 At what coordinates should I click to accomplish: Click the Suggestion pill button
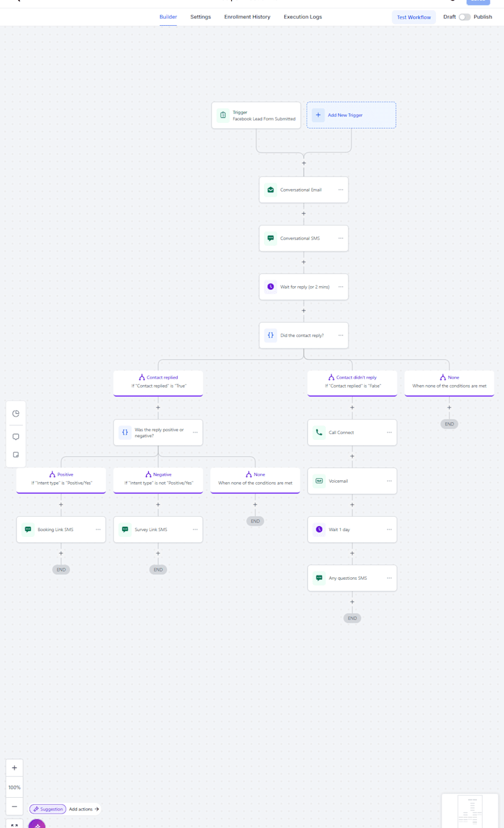tap(48, 809)
